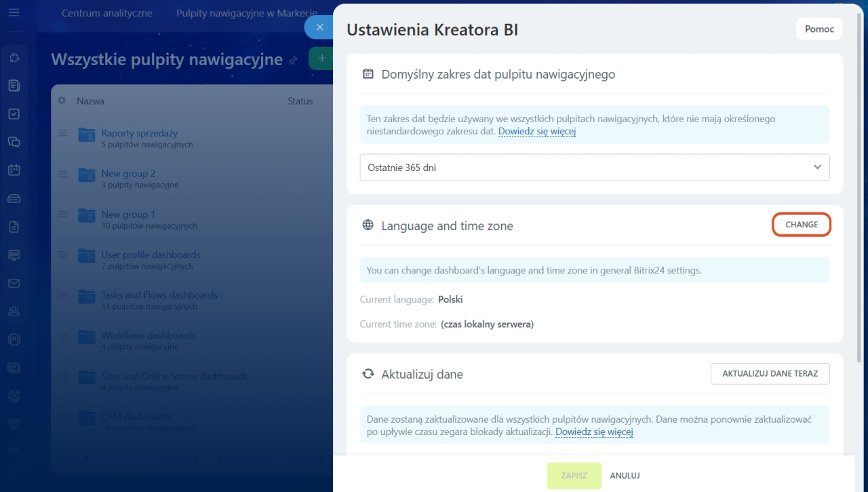Open the chat bubbles icon in sidebar

point(14,142)
